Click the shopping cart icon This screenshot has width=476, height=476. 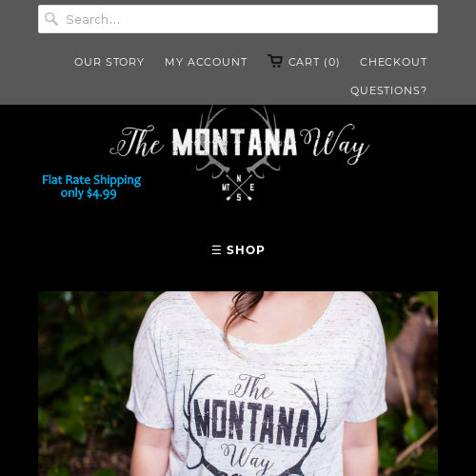click(275, 61)
